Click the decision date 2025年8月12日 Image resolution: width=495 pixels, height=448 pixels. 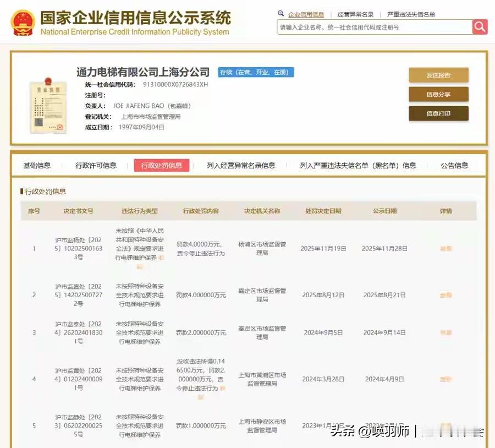click(x=323, y=295)
